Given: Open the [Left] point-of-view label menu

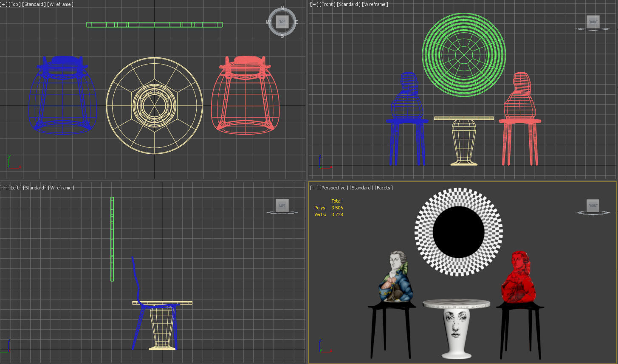Looking at the screenshot, I should (15, 188).
